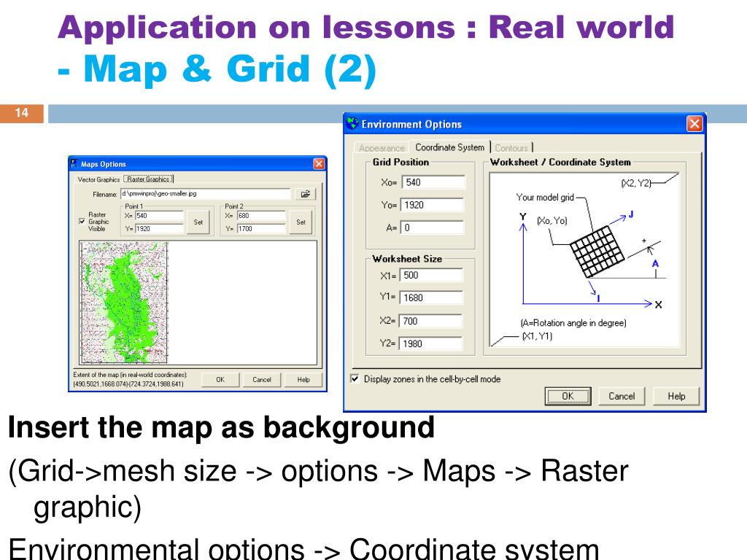747x560 pixels.
Task: Switch to the Contours tab
Action: tap(511, 148)
